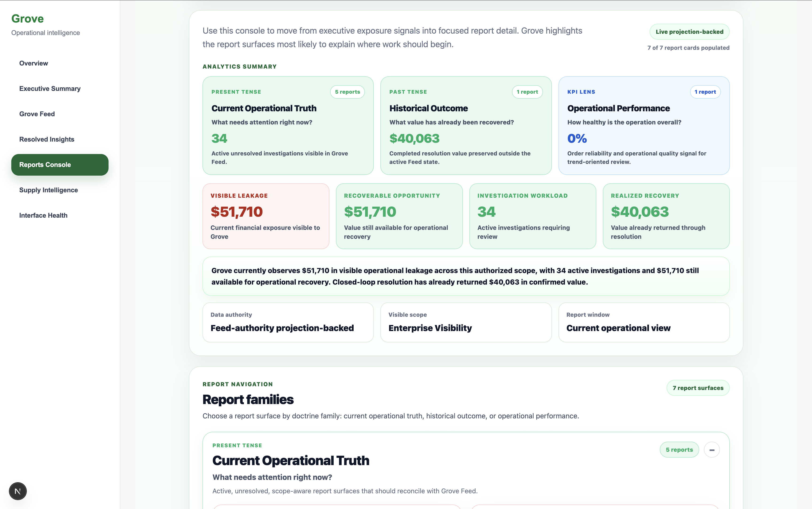Click the Live projection-backed badge
The image size is (812, 509).
point(689,32)
